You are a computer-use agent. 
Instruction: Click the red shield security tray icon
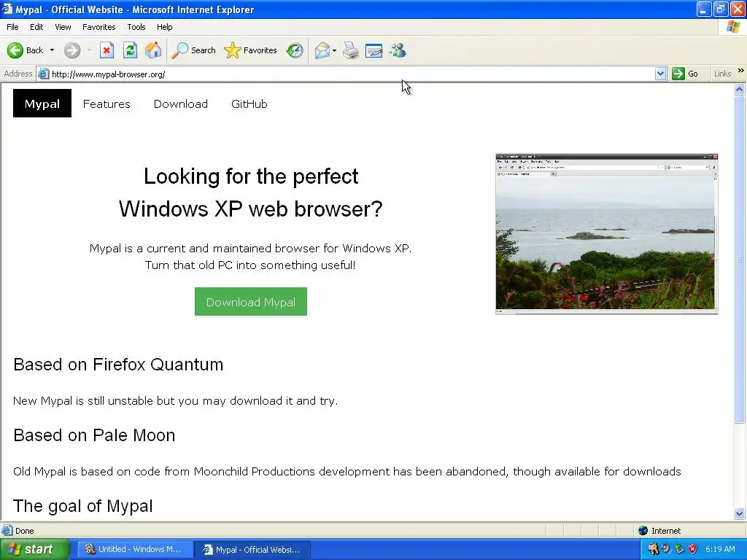pos(693,550)
